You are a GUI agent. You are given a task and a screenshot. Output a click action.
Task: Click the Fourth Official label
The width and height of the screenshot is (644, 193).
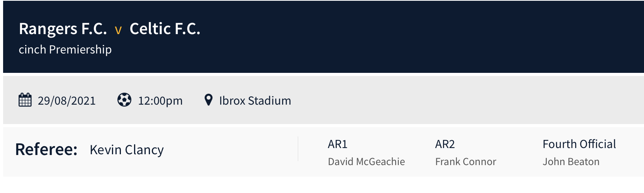coord(579,144)
